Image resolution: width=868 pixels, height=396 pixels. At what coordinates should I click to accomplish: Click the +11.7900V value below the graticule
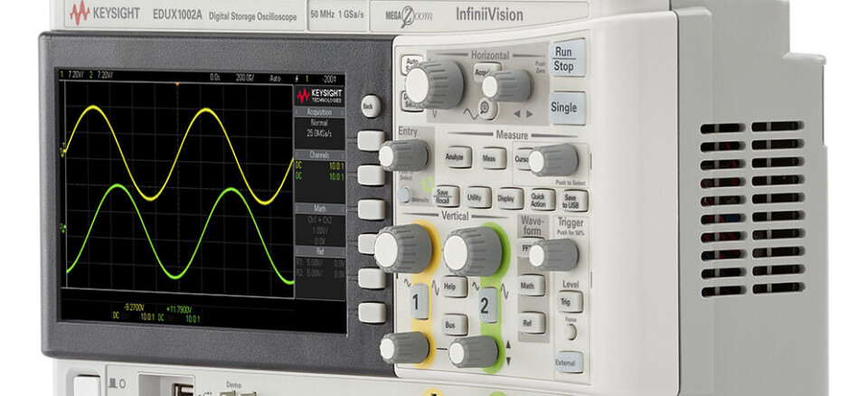[179, 307]
